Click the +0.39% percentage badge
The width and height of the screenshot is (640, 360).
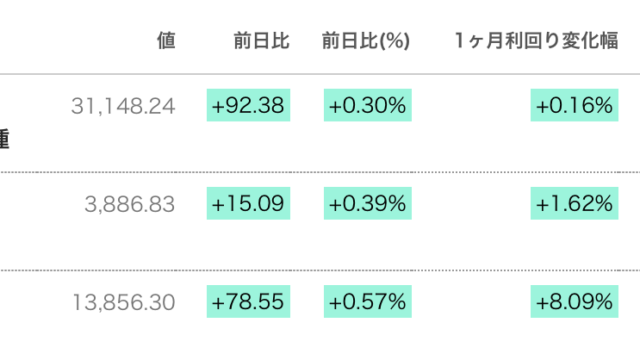click(368, 203)
